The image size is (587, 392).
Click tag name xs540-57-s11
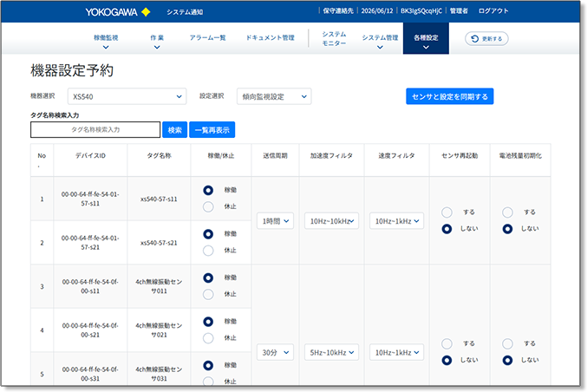159,199
